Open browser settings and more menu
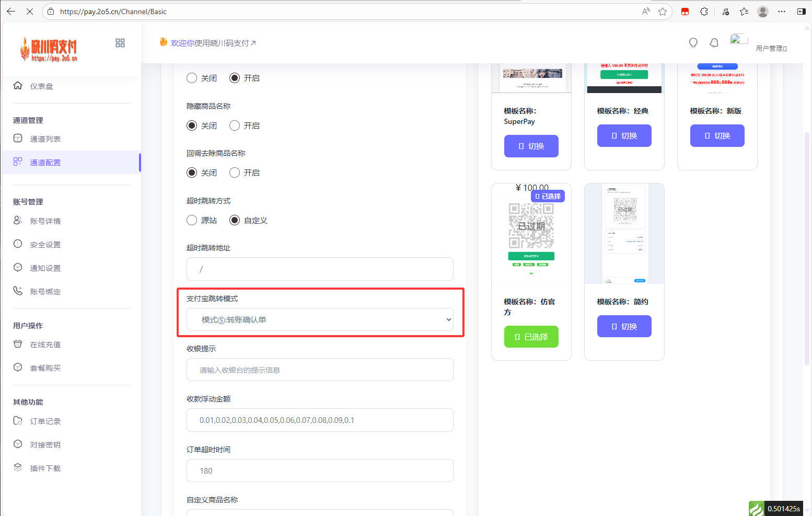Image resolution: width=812 pixels, height=516 pixels. coord(782,12)
